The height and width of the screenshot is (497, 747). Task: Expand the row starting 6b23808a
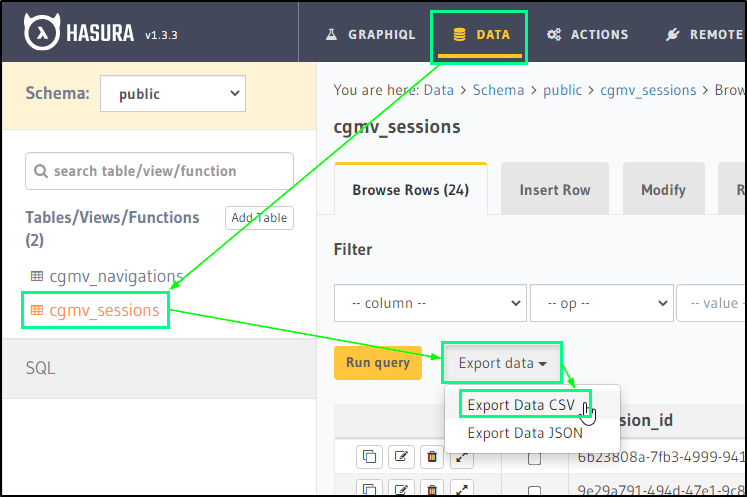(x=461, y=458)
